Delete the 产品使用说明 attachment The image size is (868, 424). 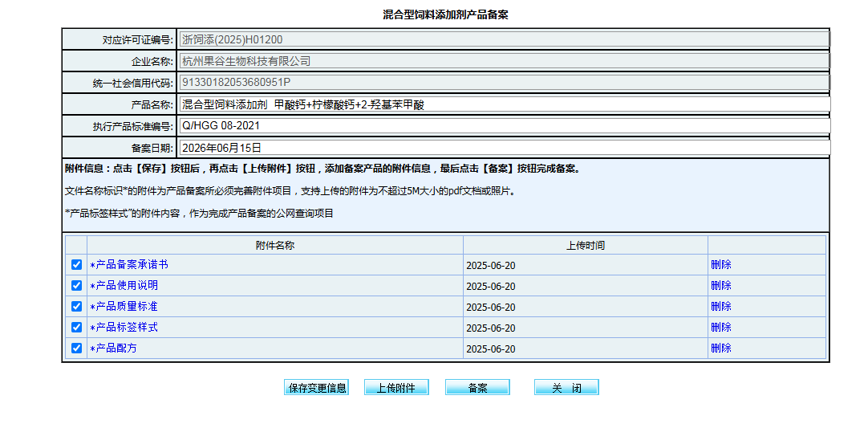(x=720, y=286)
